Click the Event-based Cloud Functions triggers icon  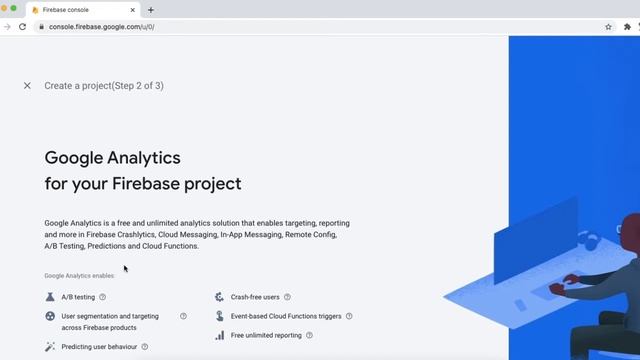point(220,316)
